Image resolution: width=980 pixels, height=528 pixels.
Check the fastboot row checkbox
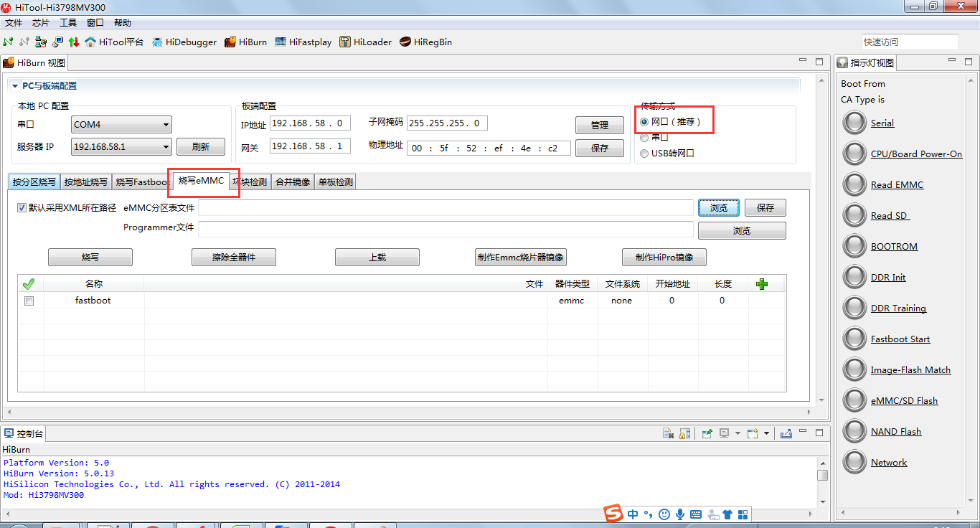tap(29, 301)
